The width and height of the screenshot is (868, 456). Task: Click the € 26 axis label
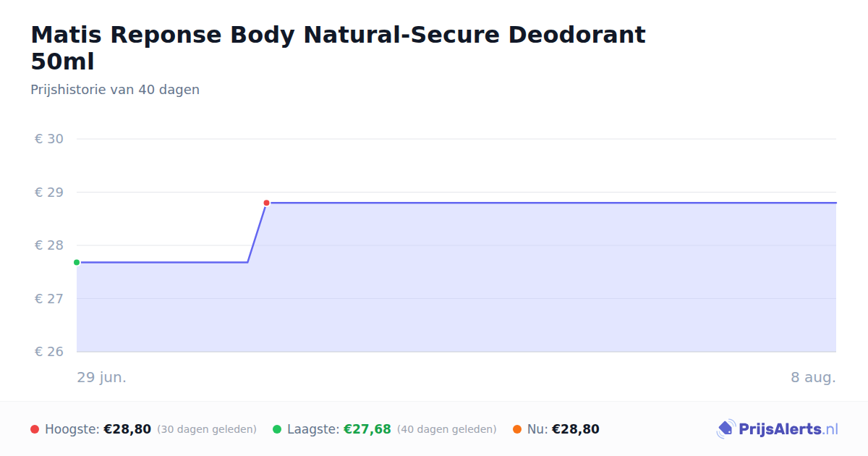49,352
